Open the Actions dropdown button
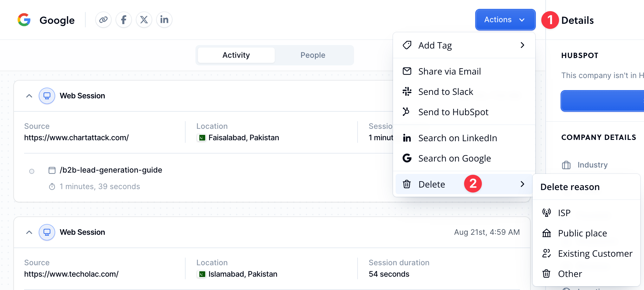644x290 pixels. click(505, 20)
